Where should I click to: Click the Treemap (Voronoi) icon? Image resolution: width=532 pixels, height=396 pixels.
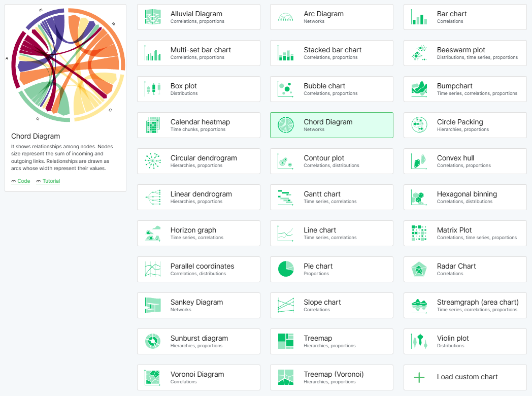point(286,377)
